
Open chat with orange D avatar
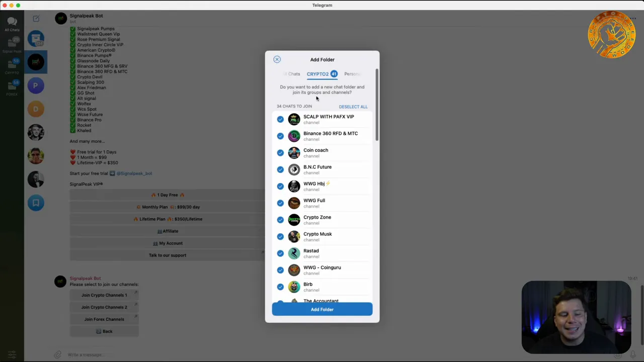click(x=36, y=109)
